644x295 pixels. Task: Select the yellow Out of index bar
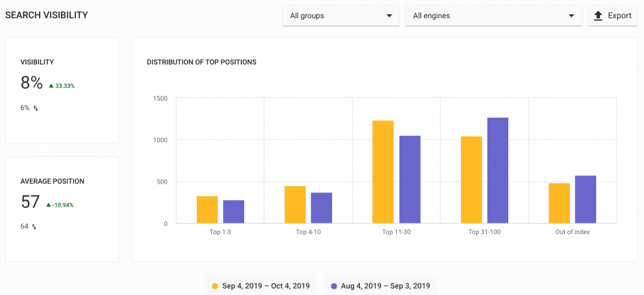(559, 203)
